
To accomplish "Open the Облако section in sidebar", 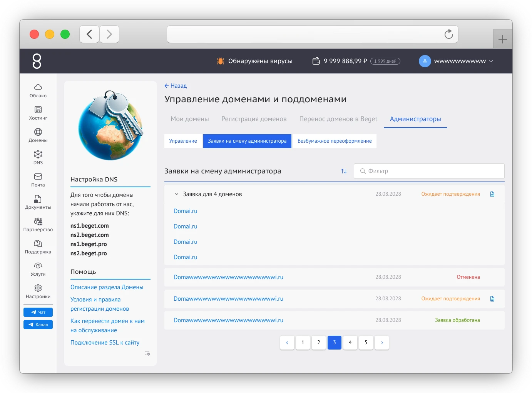I will point(38,91).
